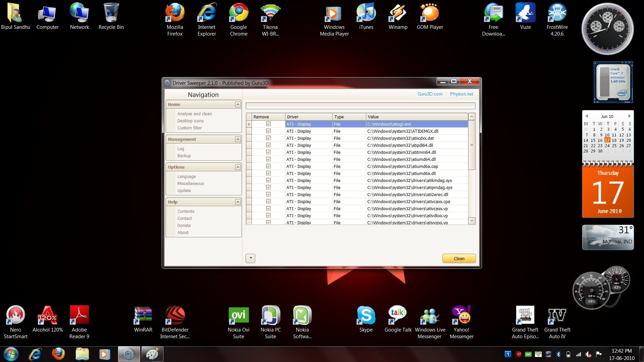Select the Skype desktop icon

[x=366, y=319]
